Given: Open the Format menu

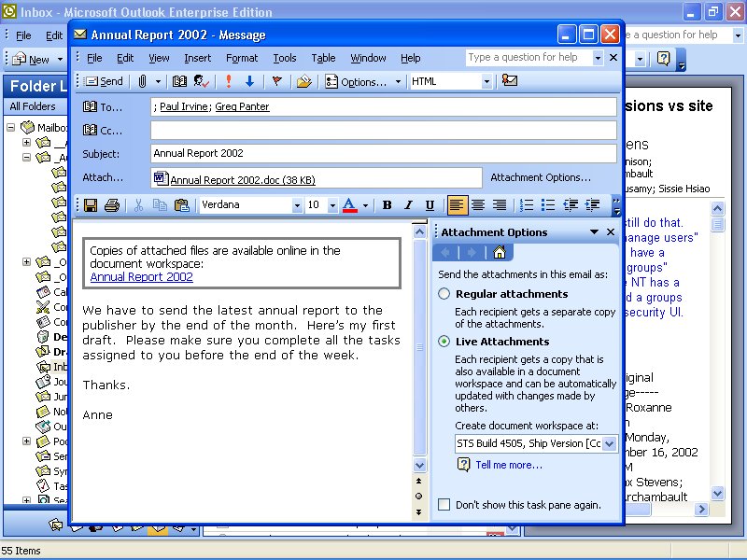Looking at the screenshot, I should pyautogui.click(x=242, y=58).
